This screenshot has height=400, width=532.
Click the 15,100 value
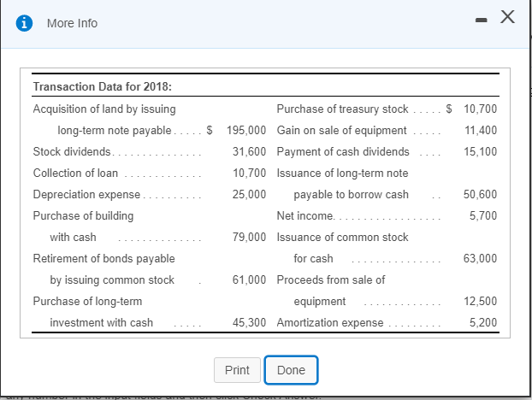pos(481,151)
